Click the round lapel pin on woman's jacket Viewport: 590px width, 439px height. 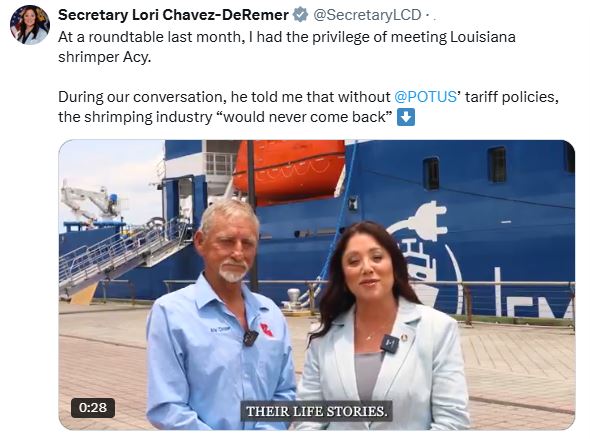(x=404, y=337)
